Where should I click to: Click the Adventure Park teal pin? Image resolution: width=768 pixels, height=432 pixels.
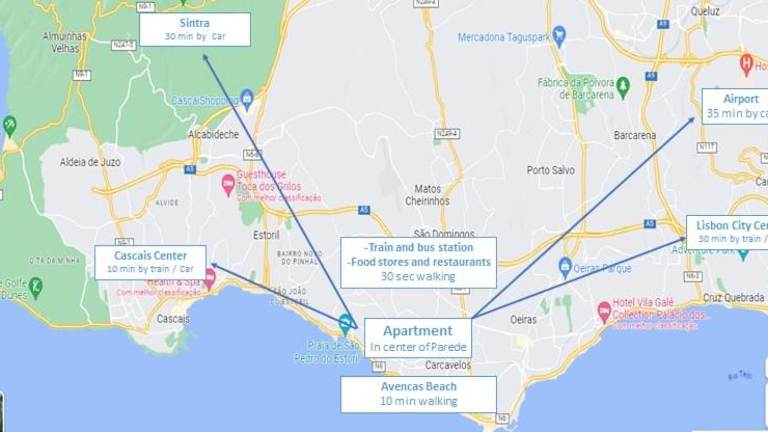[x=744, y=253]
